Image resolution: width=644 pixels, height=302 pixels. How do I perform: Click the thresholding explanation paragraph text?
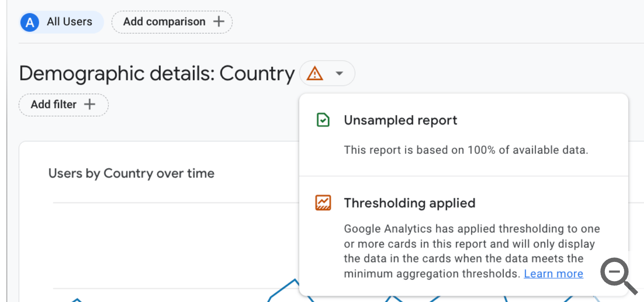[472, 251]
